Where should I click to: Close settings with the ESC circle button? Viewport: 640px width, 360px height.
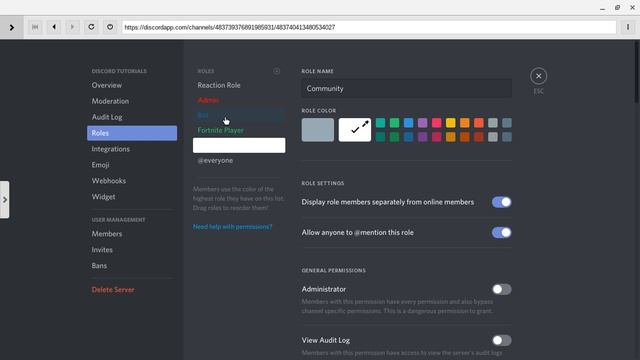[538, 76]
